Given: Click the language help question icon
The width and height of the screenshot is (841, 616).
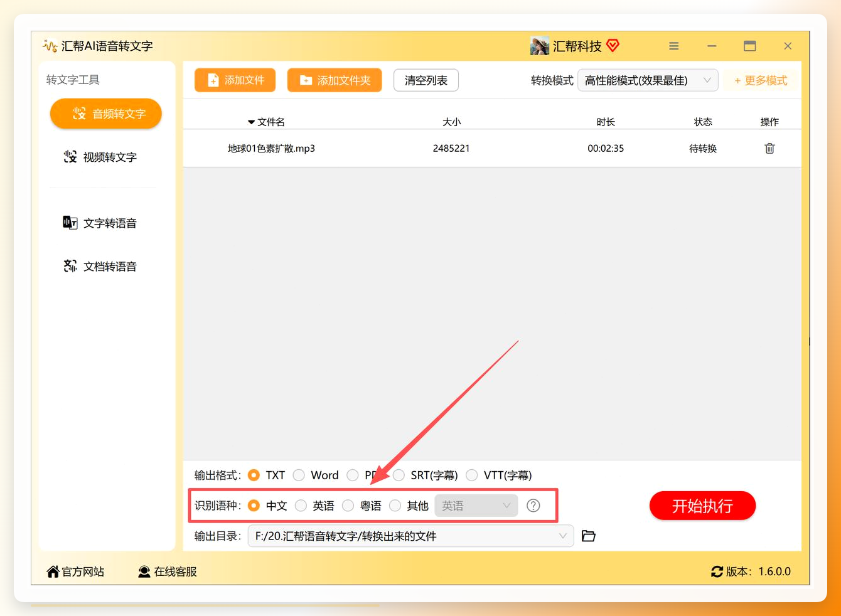Looking at the screenshot, I should pyautogui.click(x=533, y=506).
